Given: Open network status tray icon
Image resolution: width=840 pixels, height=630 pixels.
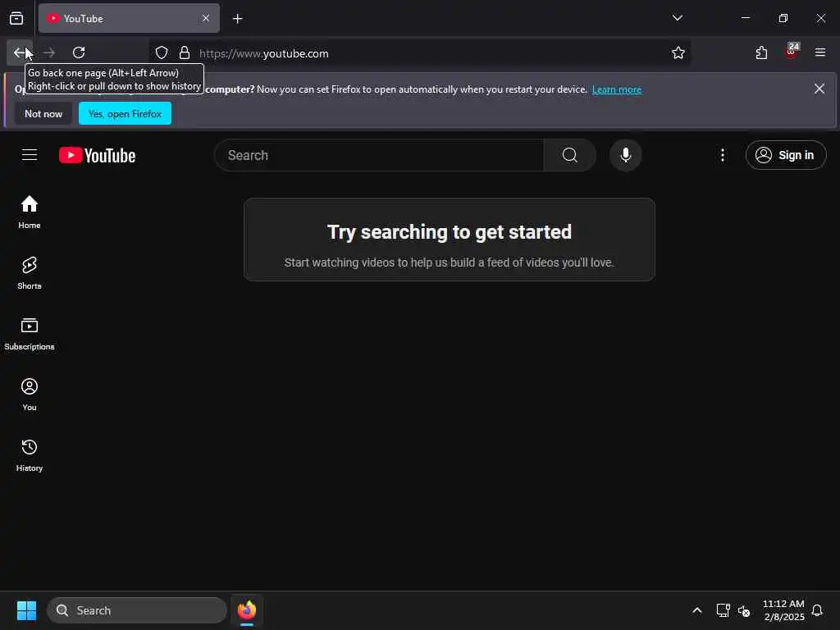Looking at the screenshot, I should pos(723,610).
